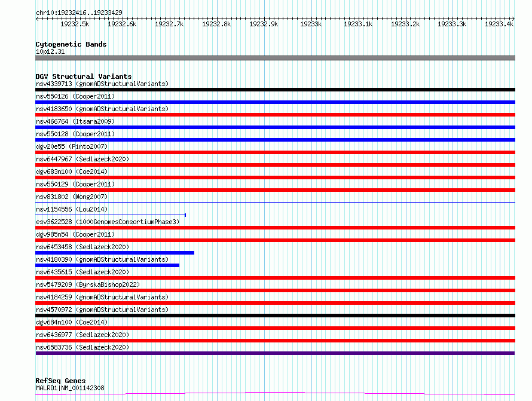Screen dimensions: 532x401
Task: Click the dgv684n100 (Coe2014) label
Action: (72, 322)
